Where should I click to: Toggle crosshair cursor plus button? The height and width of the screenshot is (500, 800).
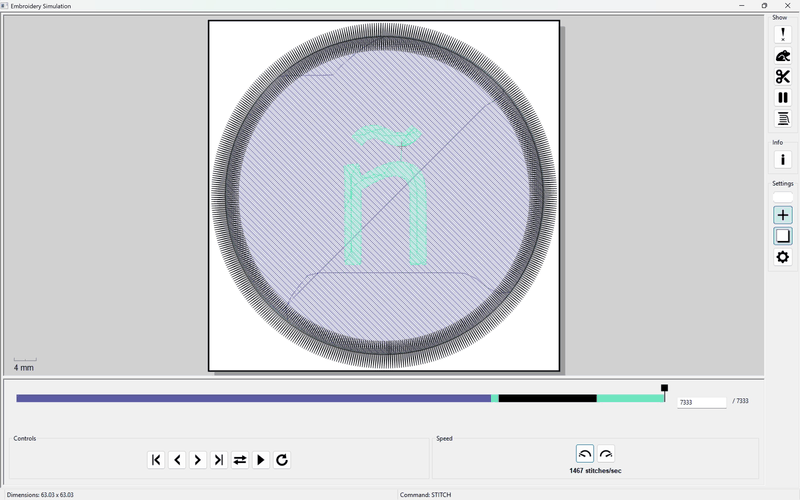point(783,215)
